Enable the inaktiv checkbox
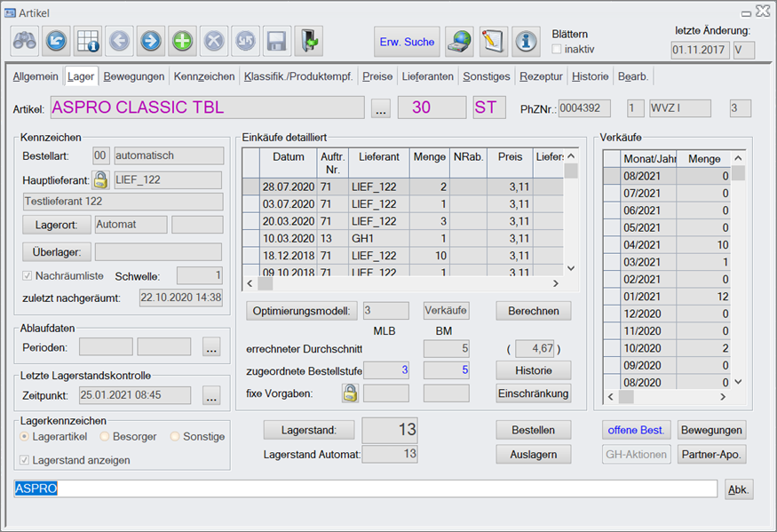 tap(557, 49)
